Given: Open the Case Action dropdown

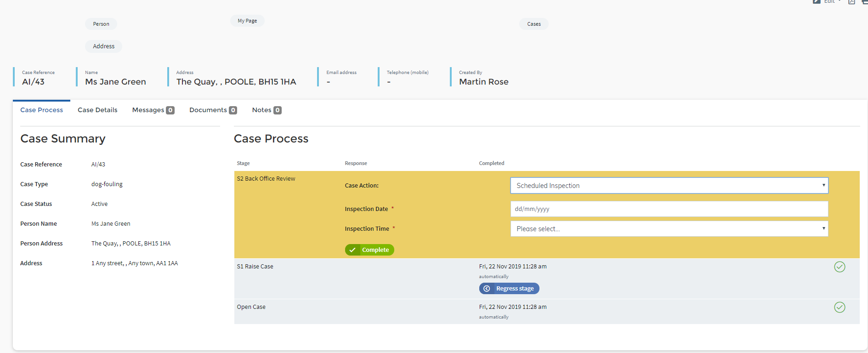Looking at the screenshot, I should coord(669,186).
